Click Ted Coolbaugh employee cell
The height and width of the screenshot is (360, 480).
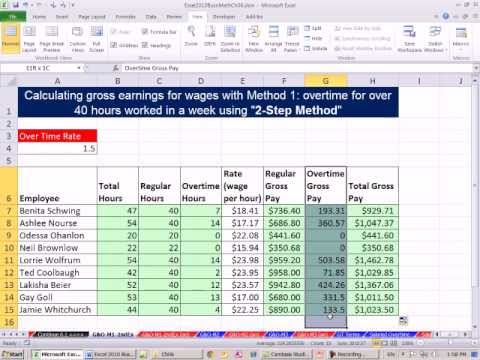57,273
